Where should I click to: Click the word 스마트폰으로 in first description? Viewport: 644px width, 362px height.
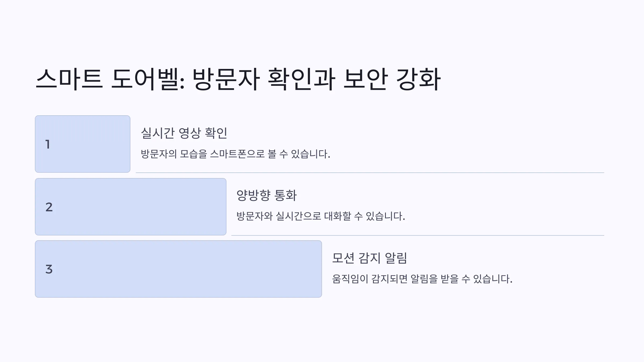[x=237, y=154]
